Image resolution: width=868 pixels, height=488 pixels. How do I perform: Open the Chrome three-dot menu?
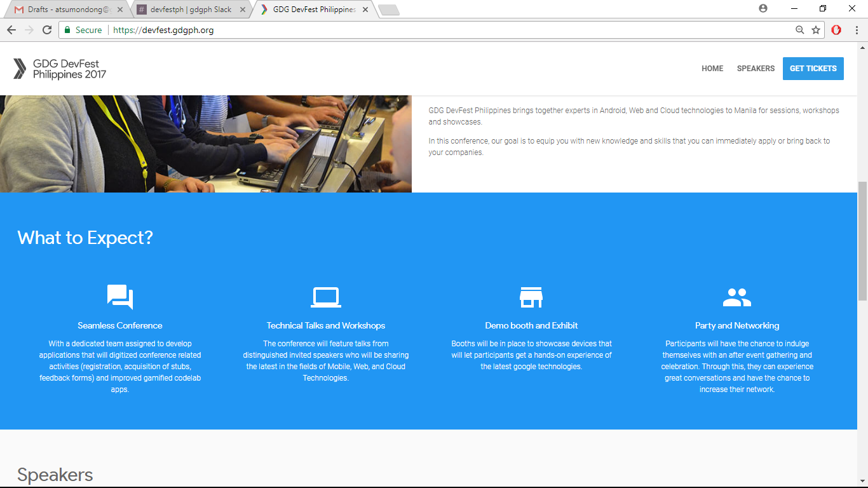click(857, 30)
